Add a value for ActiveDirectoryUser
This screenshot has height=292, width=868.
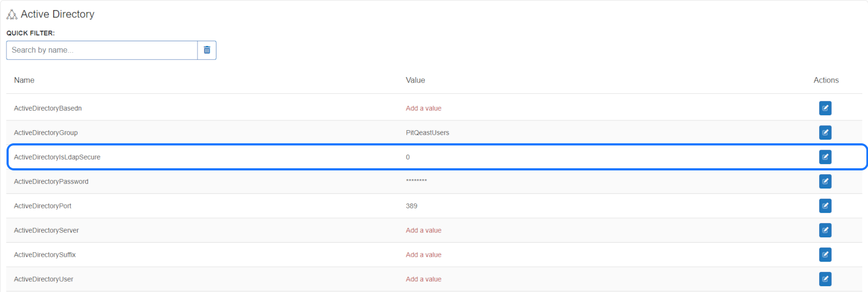424,279
